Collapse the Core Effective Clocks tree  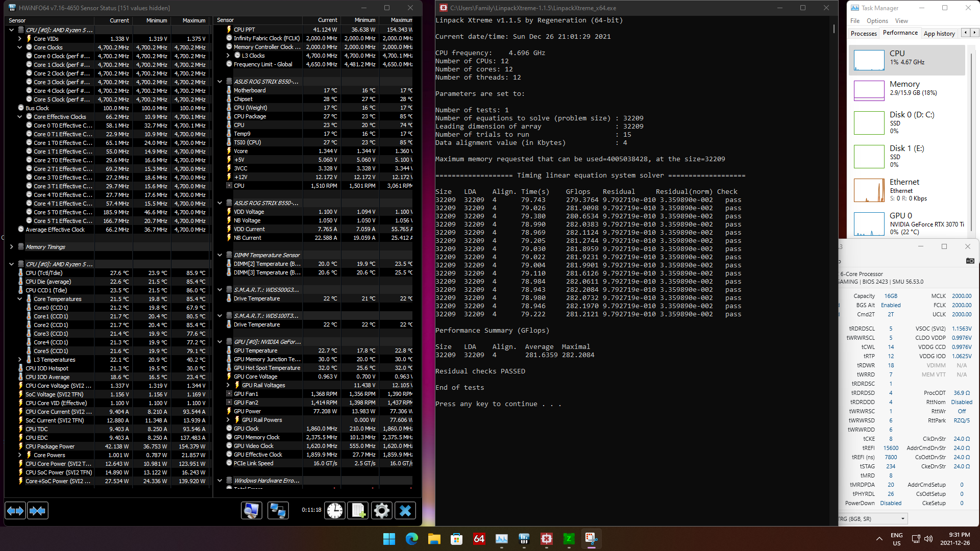(20, 117)
